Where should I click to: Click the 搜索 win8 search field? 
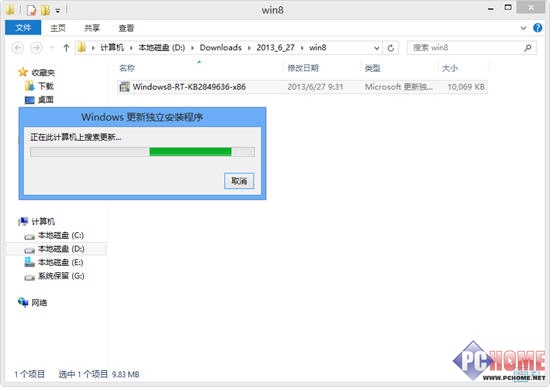point(471,48)
